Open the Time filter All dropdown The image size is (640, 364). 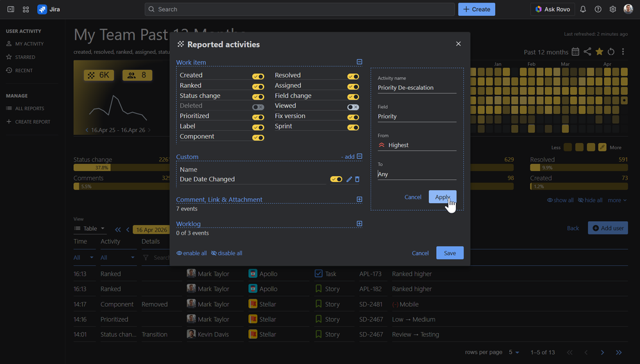[83, 258]
